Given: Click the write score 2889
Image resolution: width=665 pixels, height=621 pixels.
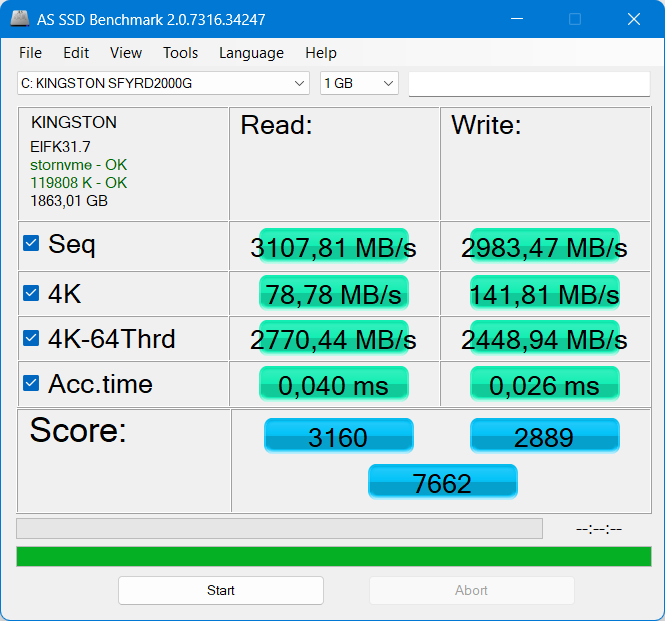Looking at the screenshot, I should (545, 436).
